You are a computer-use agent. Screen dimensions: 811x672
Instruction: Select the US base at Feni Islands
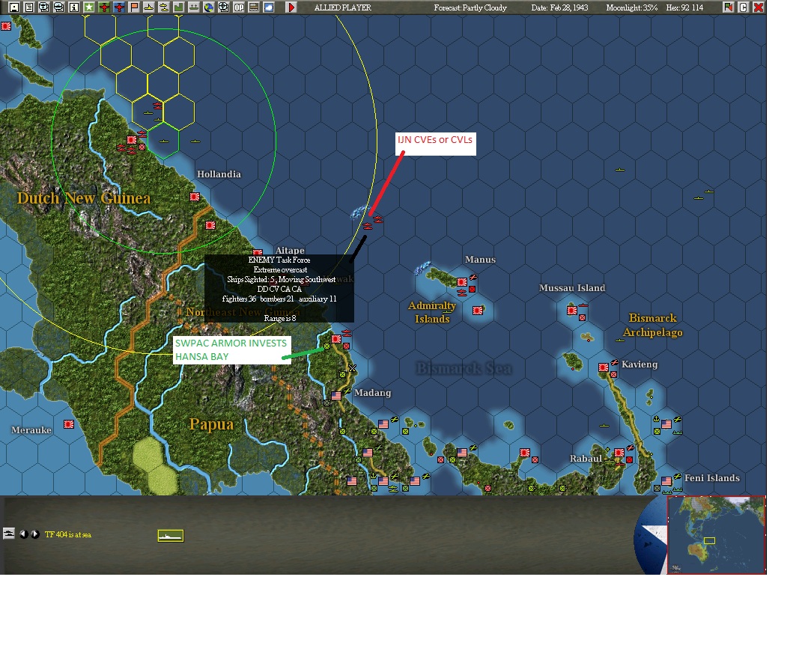[x=666, y=481]
